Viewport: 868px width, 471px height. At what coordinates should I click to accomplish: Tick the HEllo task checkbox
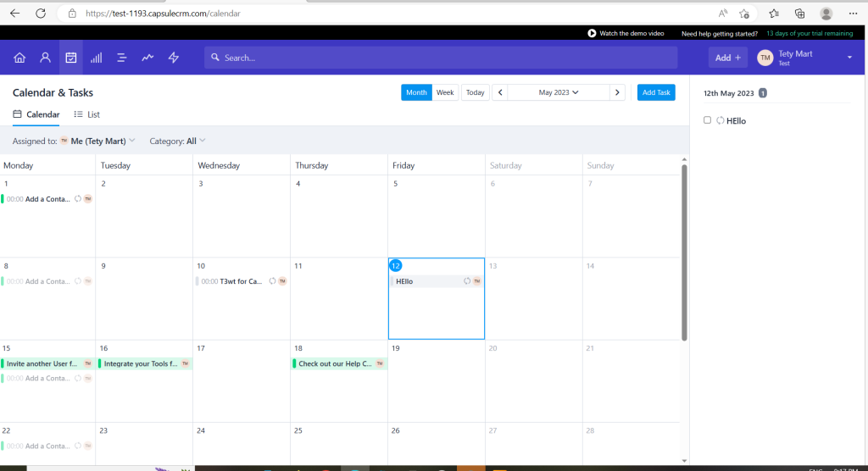707,120
